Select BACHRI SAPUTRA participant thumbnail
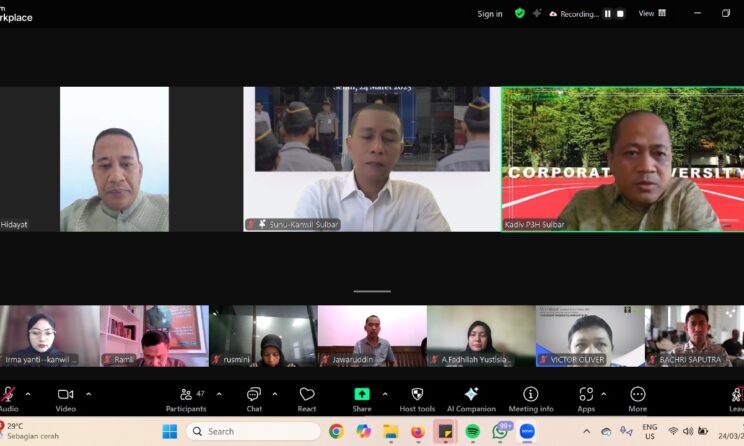This screenshot has width=744, height=446. point(695,336)
